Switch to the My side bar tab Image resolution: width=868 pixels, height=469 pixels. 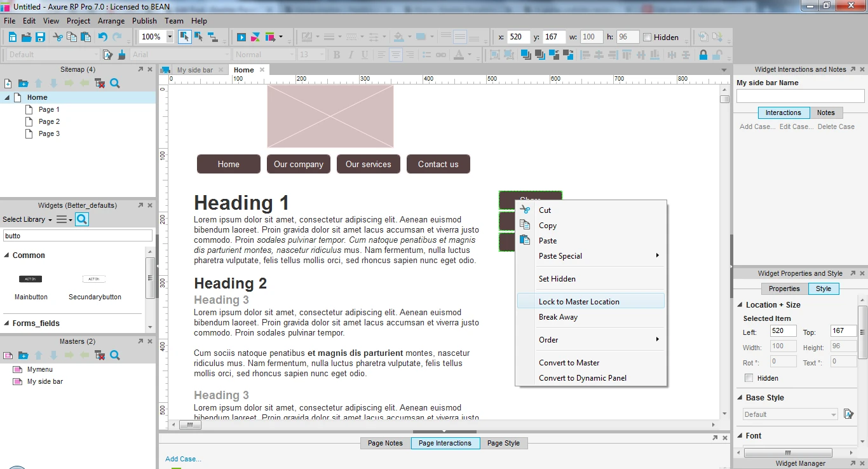click(194, 70)
